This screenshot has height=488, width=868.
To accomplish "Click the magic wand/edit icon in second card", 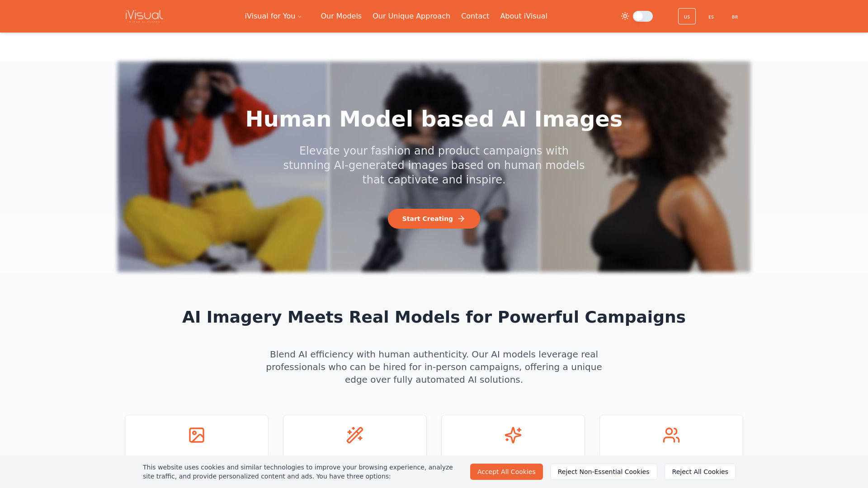I will click(355, 435).
